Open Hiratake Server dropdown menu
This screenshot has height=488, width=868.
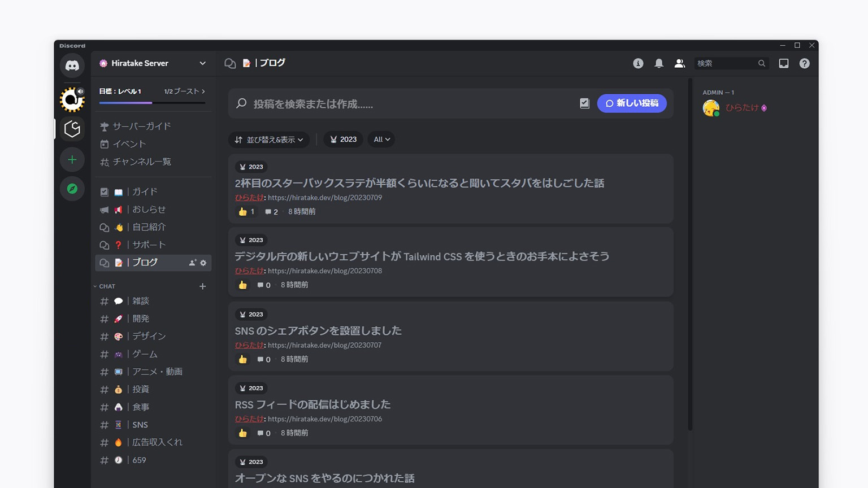(x=202, y=63)
